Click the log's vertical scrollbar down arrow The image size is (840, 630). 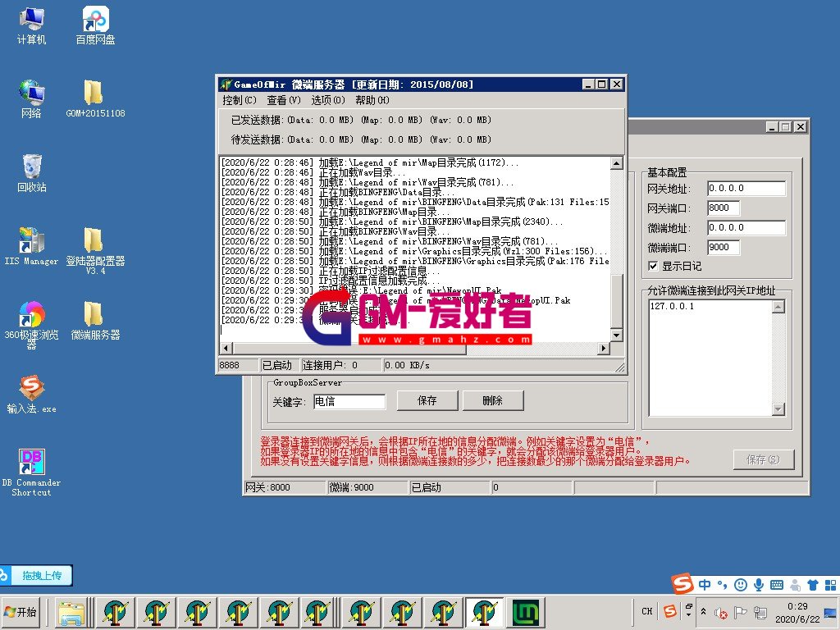click(x=616, y=336)
